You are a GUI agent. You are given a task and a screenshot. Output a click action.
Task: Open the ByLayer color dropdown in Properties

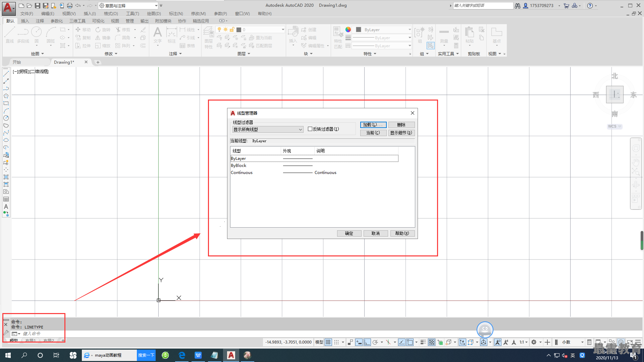tap(410, 29)
